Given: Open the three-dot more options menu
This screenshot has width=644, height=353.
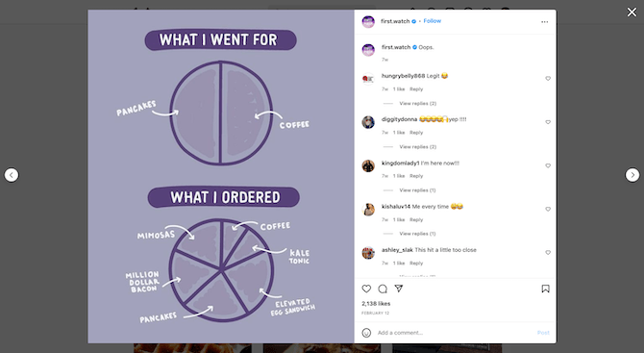Looking at the screenshot, I should pyautogui.click(x=545, y=22).
